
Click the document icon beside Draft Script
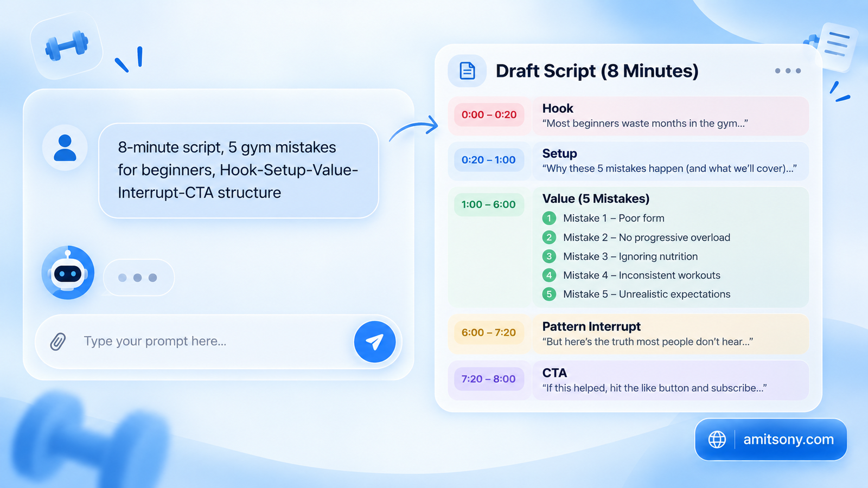click(467, 71)
